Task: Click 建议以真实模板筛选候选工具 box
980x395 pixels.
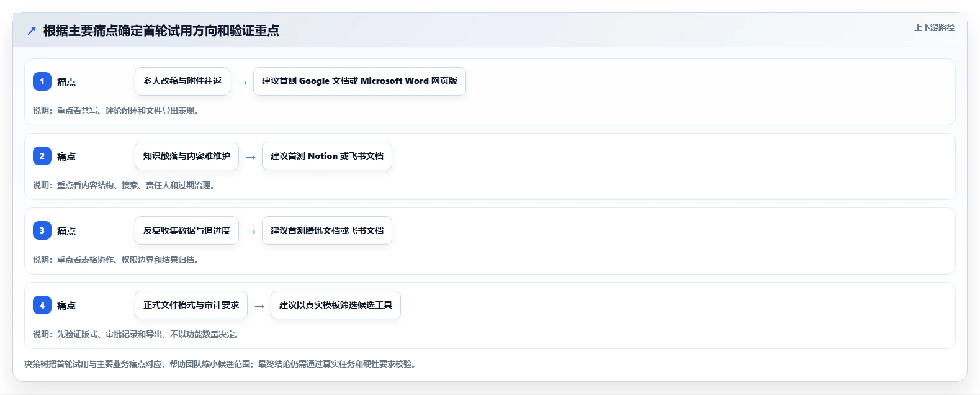Action: pyautogui.click(x=336, y=305)
